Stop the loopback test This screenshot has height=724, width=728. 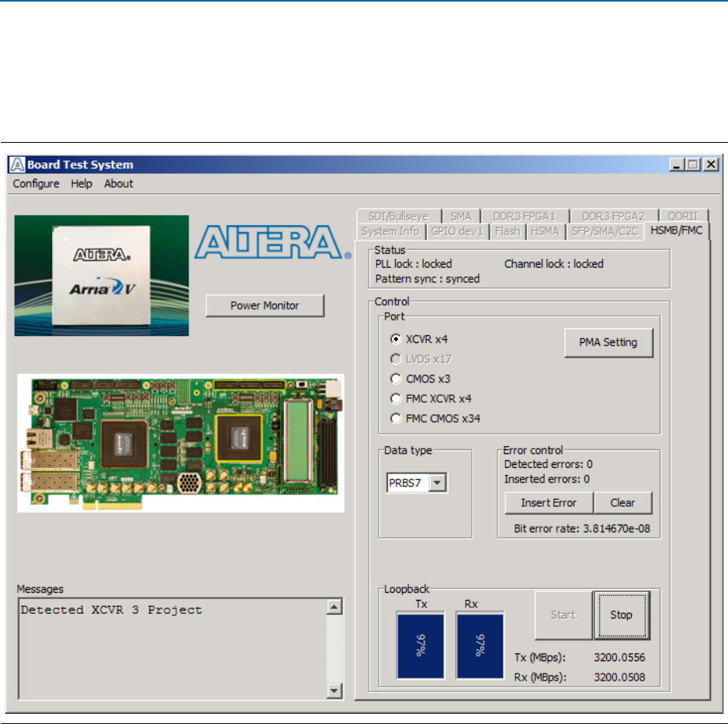[x=621, y=615]
